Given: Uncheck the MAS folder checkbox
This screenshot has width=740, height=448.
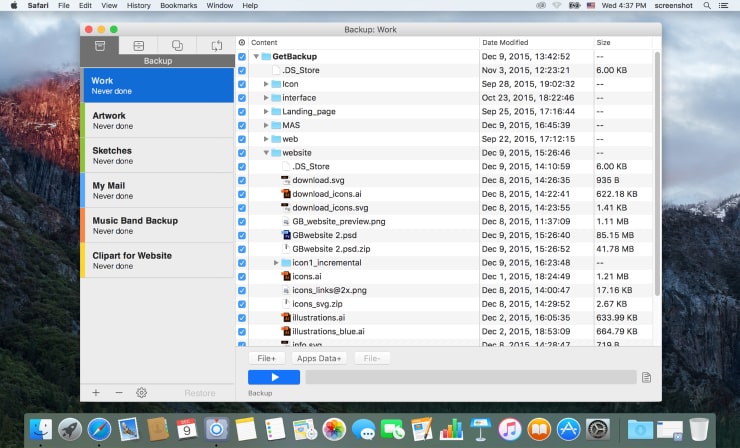Looking at the screenshot, I should [x=242, y=126].
